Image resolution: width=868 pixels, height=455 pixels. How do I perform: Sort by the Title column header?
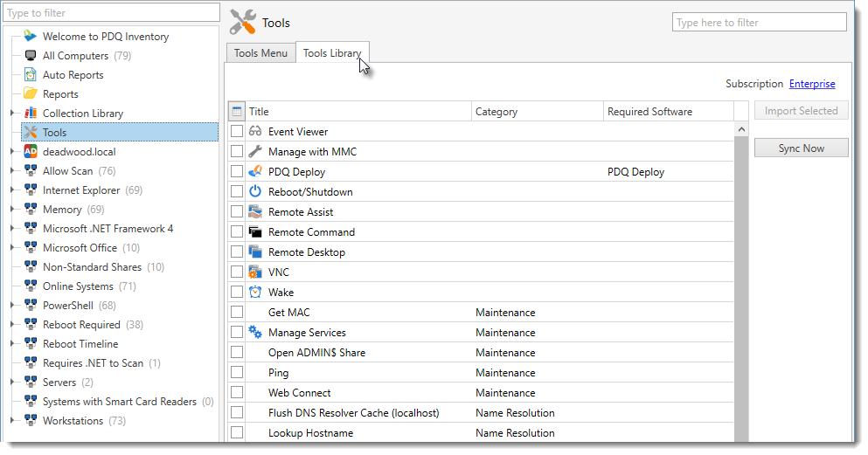(x=358, y=111)
